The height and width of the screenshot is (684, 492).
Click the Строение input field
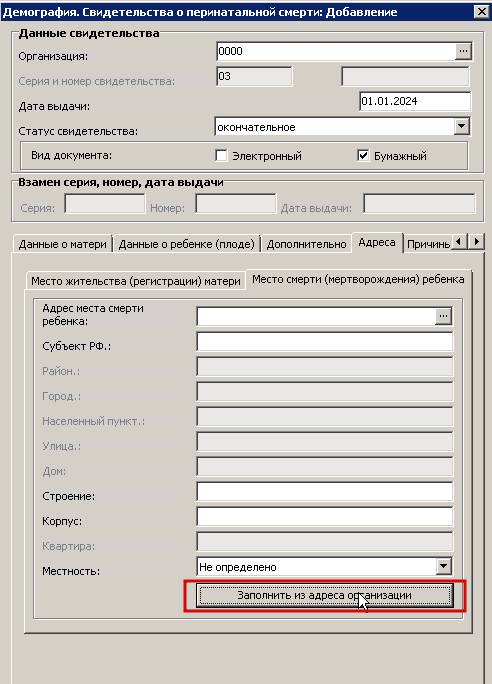coord(325,492)
